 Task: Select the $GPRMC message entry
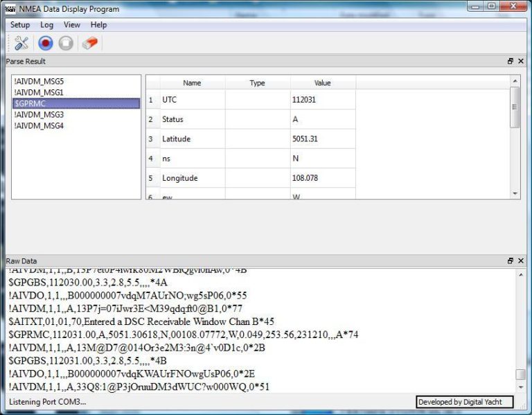coord(30,103)
